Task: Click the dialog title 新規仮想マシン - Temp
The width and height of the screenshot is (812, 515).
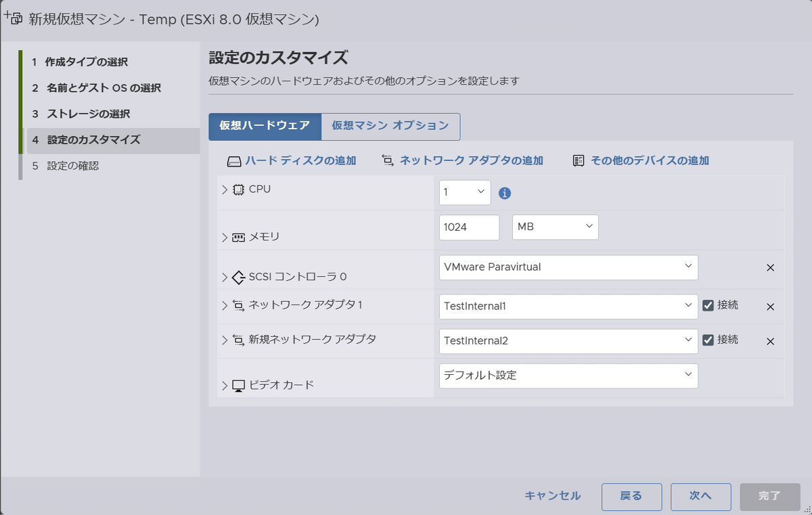Action: [174, 19]
